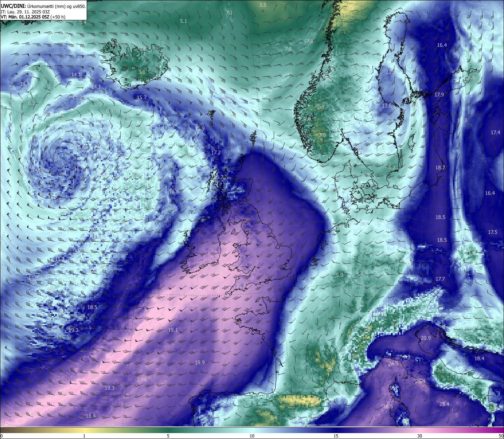Click the 17.2 value label
Viewport: 504px width, 439px height.
coord(216,152)
